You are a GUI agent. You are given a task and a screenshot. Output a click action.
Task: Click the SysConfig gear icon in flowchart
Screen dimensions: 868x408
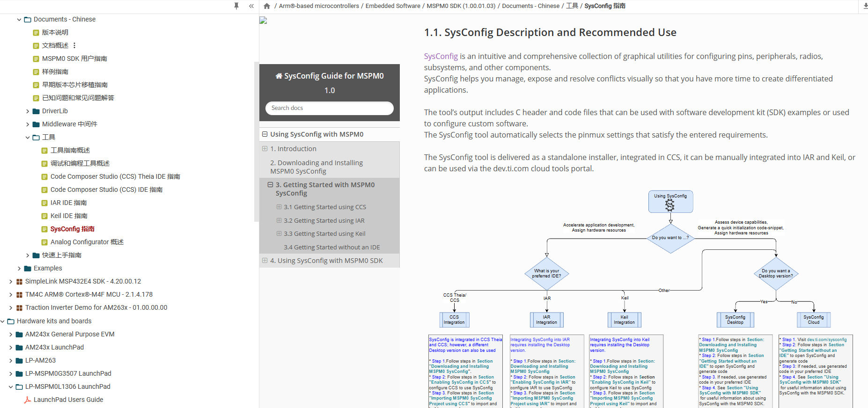coord(670,205)
